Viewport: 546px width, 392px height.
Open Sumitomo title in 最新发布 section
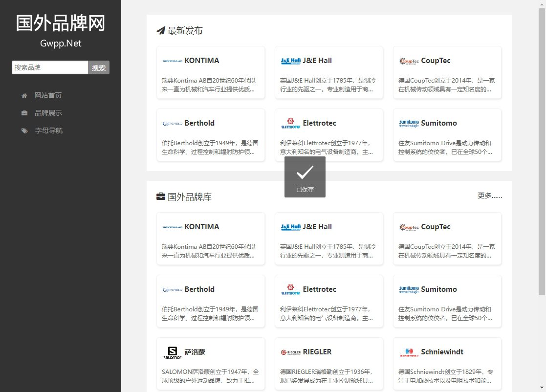pos(439,123)
